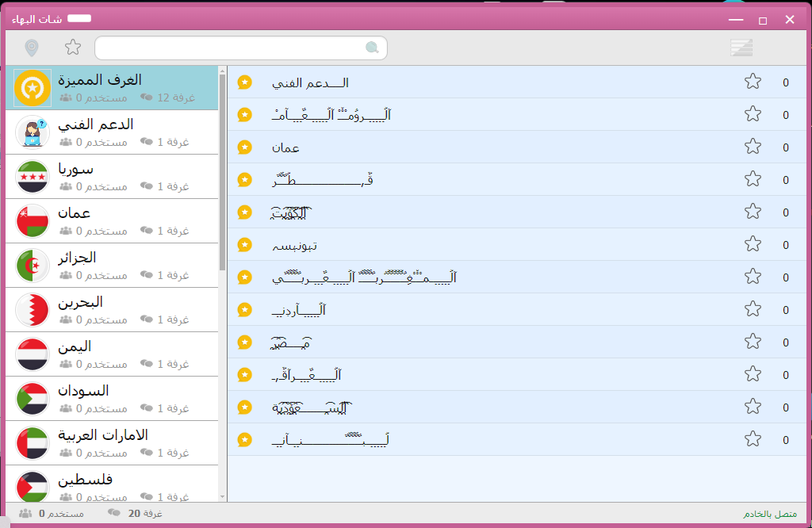Image resolution: width=812 pixels, height=528 pixels.
Task: Click the users icon in the status bar
Action: (x=25, y=514)
